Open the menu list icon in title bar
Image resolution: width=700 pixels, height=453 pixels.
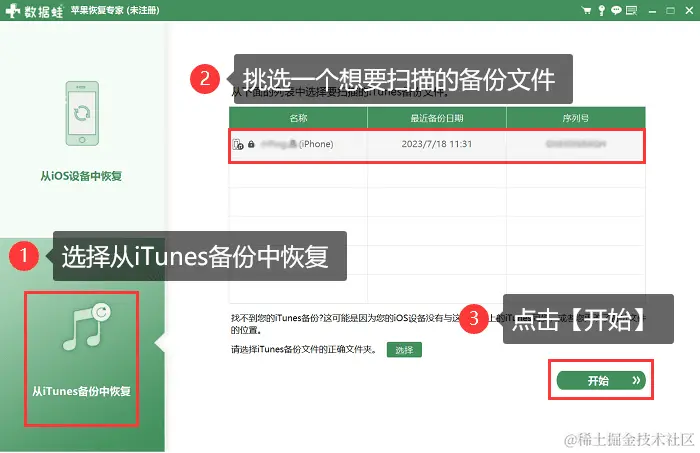coord(632,10)
